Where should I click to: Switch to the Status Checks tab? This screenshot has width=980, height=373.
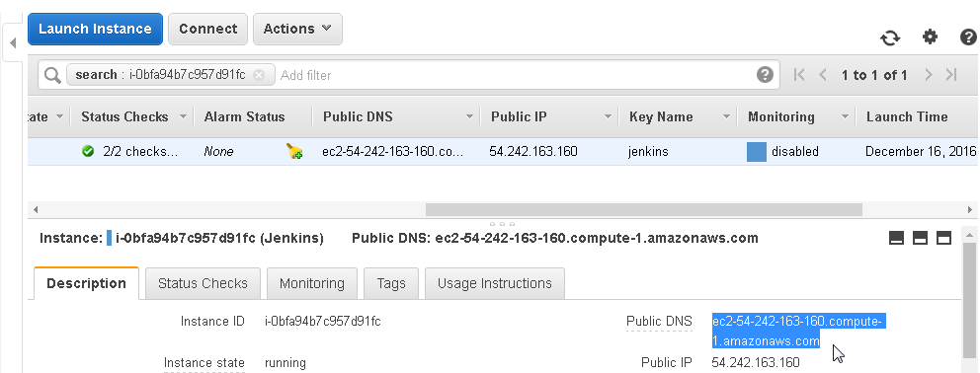point(203,283)
